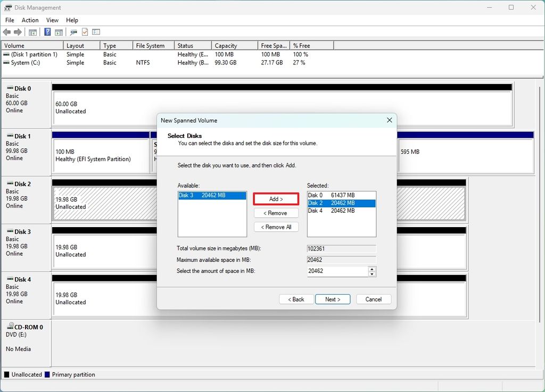
Task: Click the Primary partition legend color swatch
Action: click(x=47, y=374)
